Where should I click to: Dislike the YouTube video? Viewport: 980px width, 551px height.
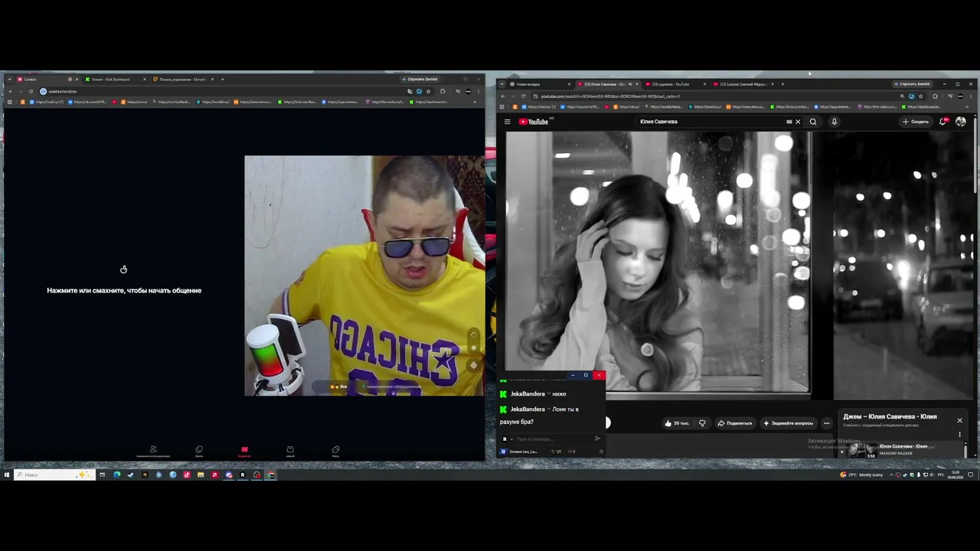pos(702,423)
